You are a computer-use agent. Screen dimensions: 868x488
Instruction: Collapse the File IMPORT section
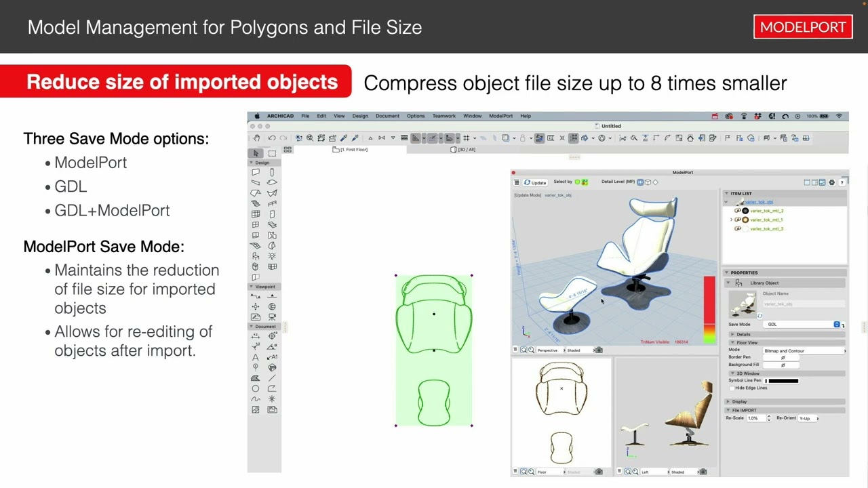click(728, 410)
